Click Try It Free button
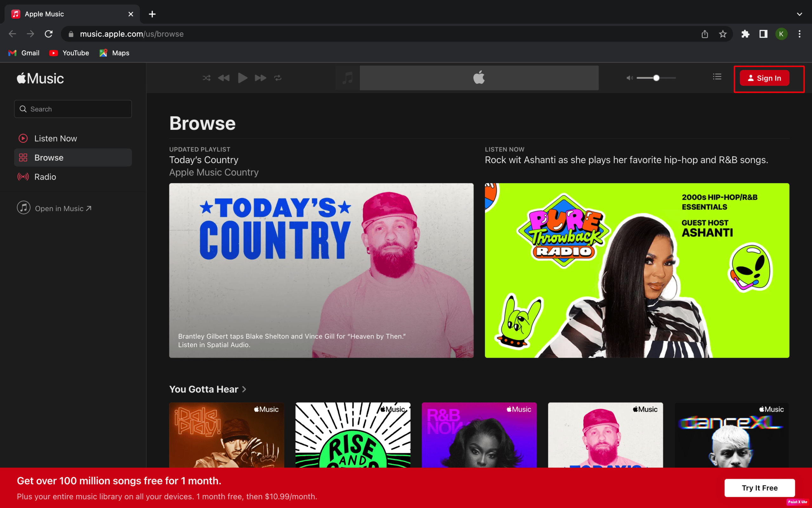The width and height of the screenshot is (812, 508). 760,488
